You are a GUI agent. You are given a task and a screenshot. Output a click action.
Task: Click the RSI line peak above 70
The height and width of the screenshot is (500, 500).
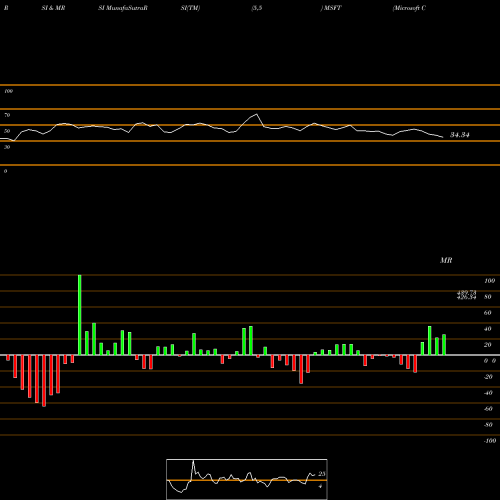[x=256, y=115]
